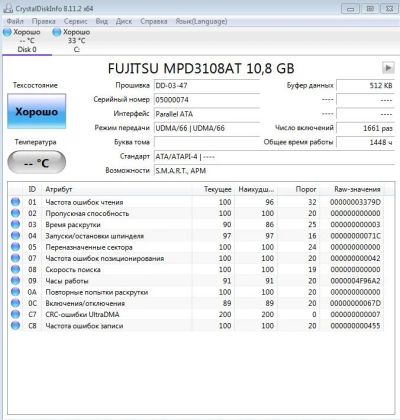The image size is (400, 420).
Task: Minimize the CrystalDiskInfo window
Action: (x=350, y=9)
